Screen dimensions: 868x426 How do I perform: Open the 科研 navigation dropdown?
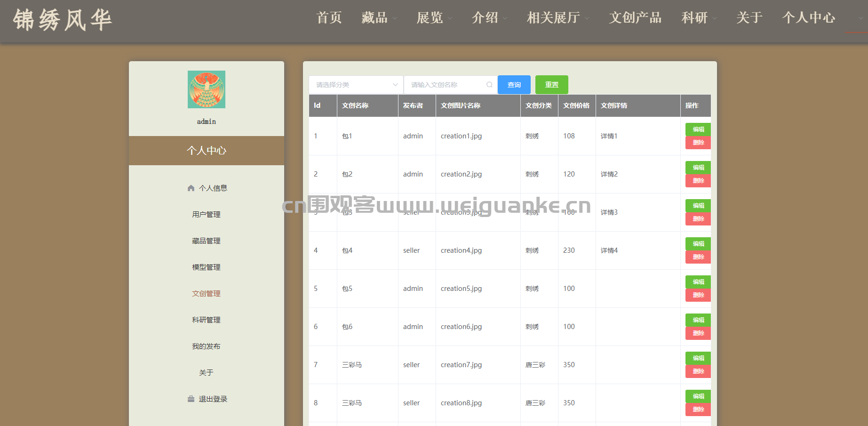tap(699, 18)
